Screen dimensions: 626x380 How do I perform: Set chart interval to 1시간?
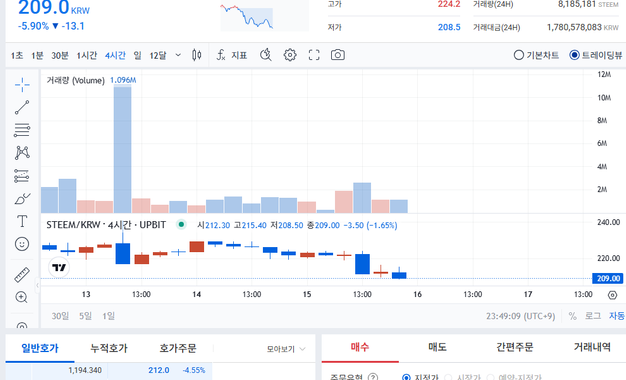87,55
